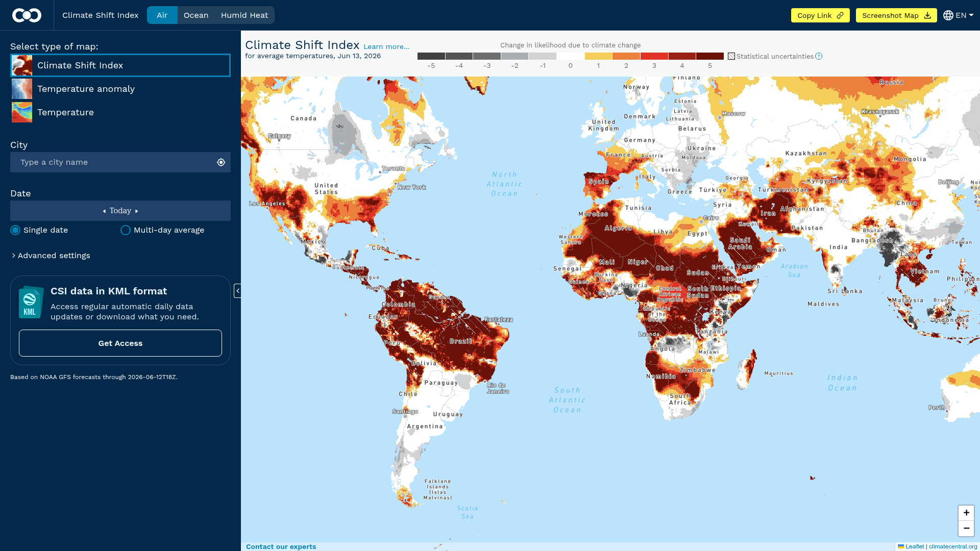Zoom in on the map
The height and width of the screenshot is (551, 980).
coord(966,513)
